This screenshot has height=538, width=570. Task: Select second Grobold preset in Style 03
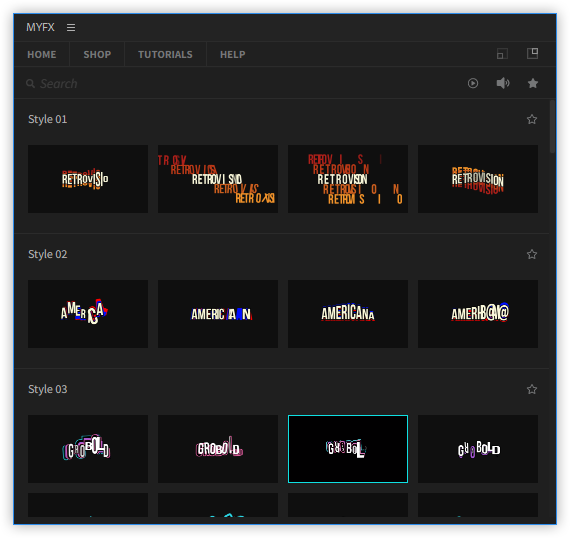point(218,449)
